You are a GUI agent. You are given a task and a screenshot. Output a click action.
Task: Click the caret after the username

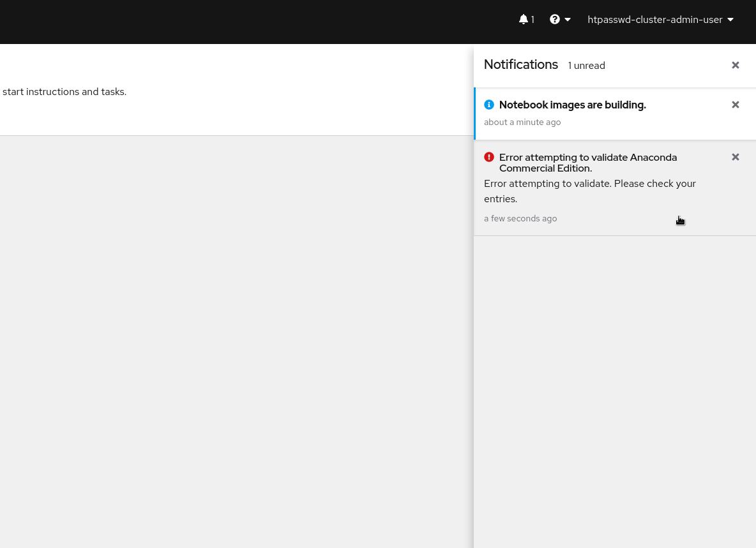[730, 20]
